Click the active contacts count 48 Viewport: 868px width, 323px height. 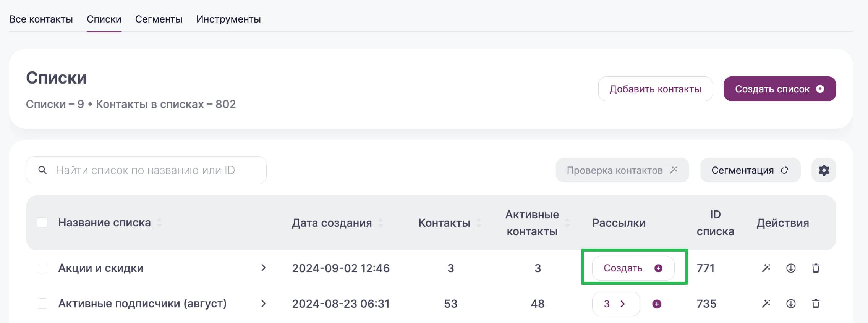click(538, 304)
